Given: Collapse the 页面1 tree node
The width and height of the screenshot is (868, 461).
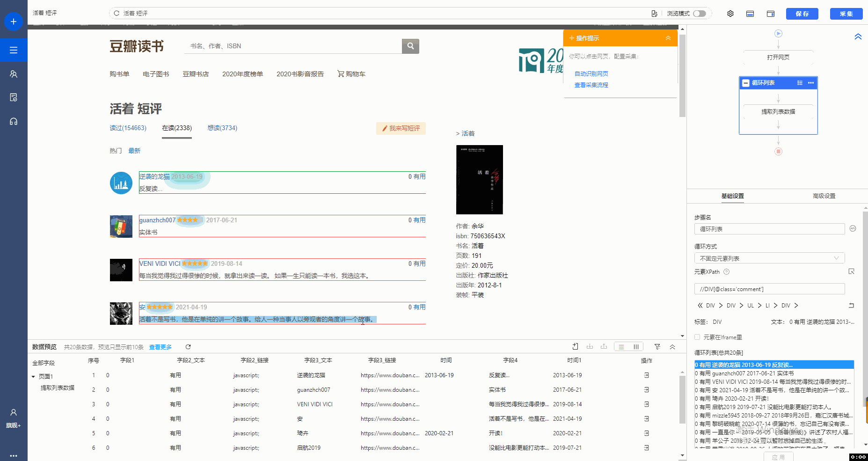Looking at the screenshot, I should point(33,377).
